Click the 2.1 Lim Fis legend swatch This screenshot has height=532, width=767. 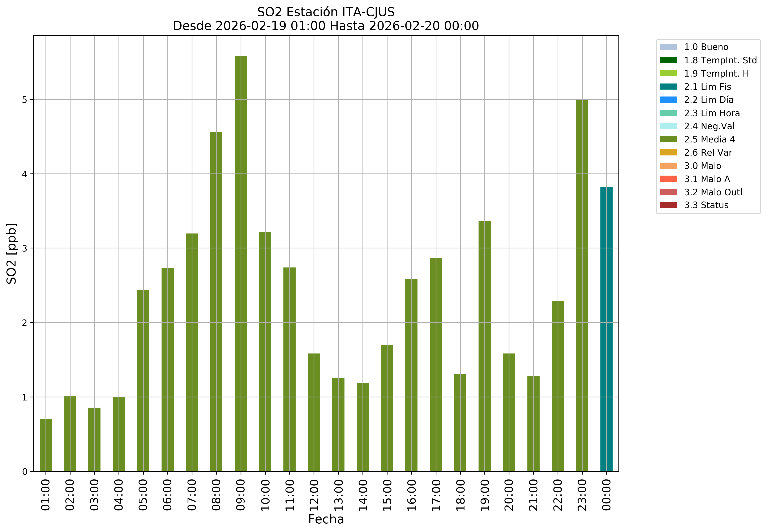point(668,87)
